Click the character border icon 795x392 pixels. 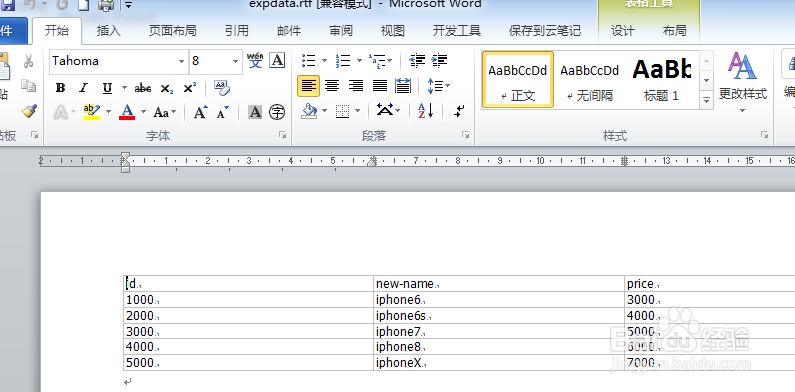tap(277, 60)
